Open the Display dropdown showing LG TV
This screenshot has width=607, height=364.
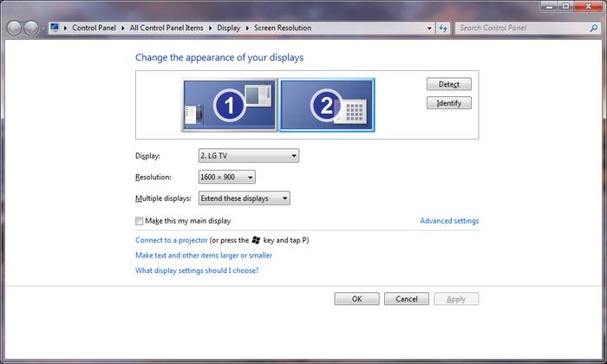point(249,156)
